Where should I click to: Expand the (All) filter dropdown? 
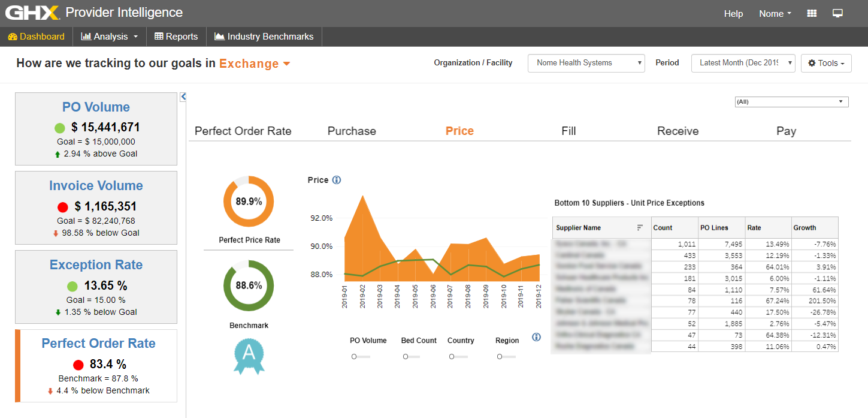click(791, 102)
